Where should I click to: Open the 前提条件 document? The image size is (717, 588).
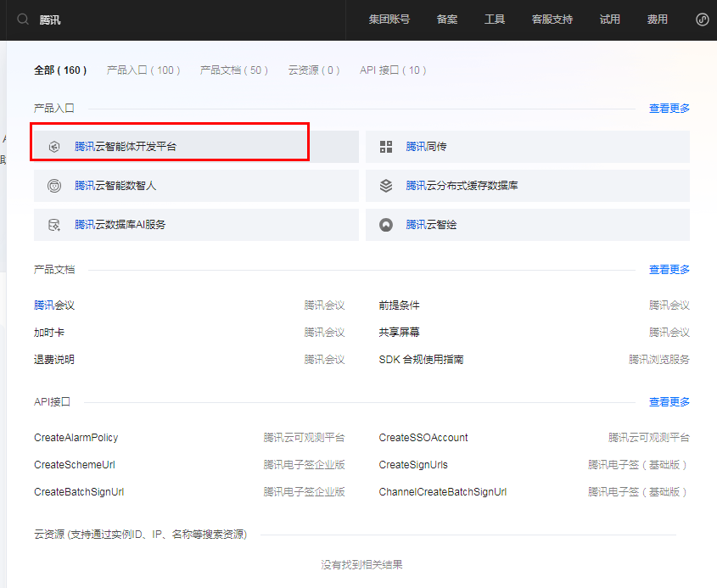(x=399, y=305)
